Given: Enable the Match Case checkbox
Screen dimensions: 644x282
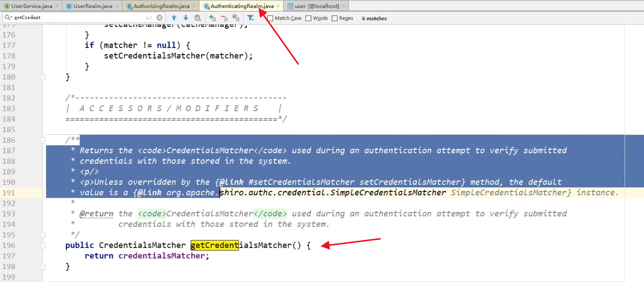Looking at the screenshot, I should 270,18.
